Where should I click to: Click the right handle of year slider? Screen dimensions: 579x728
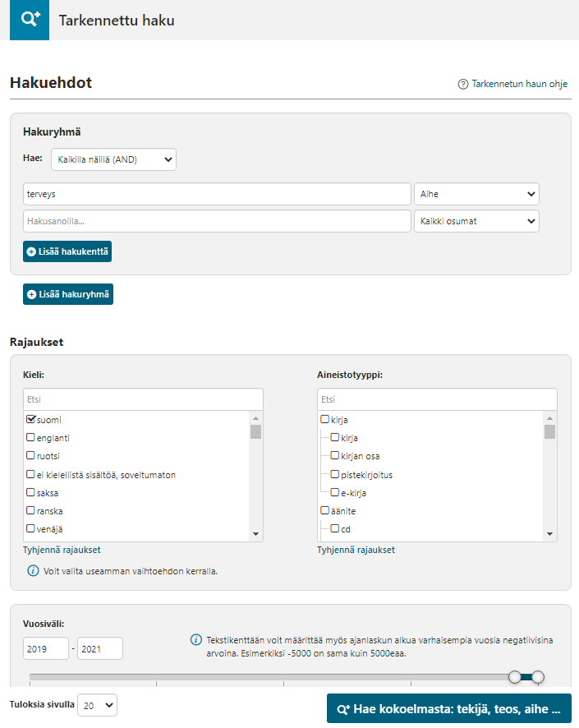pyautogui.click(x=538, y=676)
